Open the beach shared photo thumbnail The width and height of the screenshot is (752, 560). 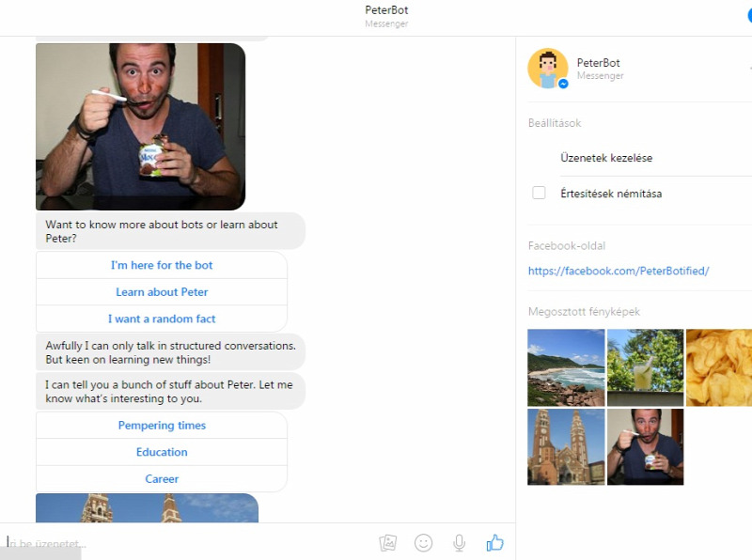pos(566,367)
